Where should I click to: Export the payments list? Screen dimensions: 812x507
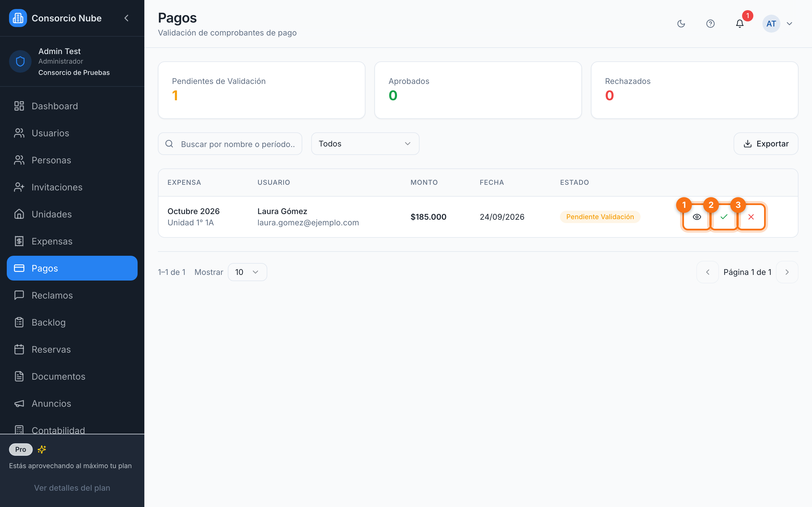tap(766, 144)
